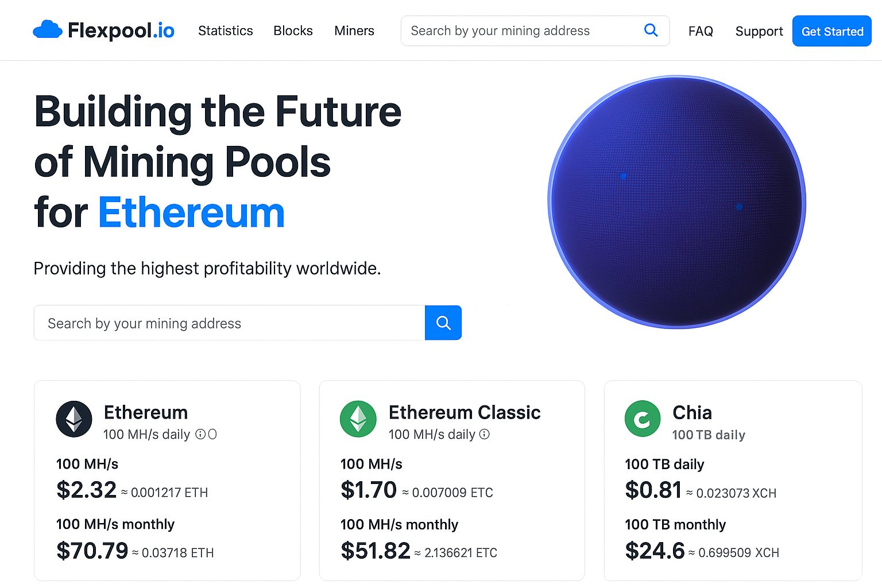Select the Ethereum coin icon
The width and height of the screenshot is (882, 588).
click(73, 419)
